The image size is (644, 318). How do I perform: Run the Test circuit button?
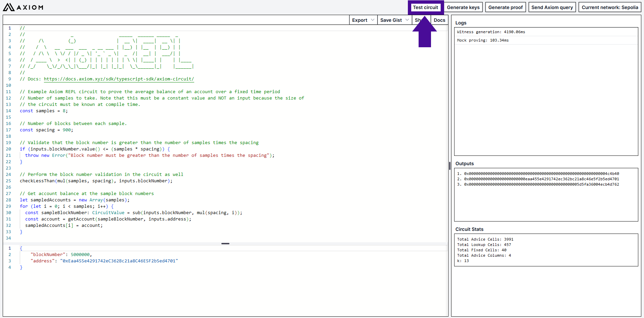425,7
